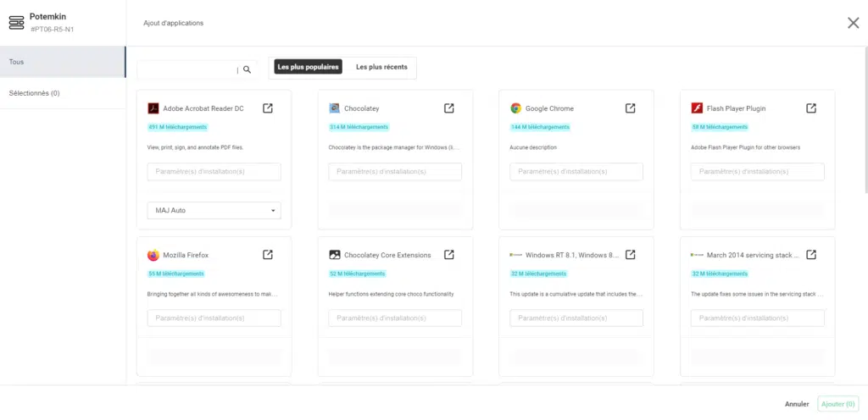Click Chocolatey install parameters field
The width and height of the screenshot is (868, 420).
coord(395,172)
